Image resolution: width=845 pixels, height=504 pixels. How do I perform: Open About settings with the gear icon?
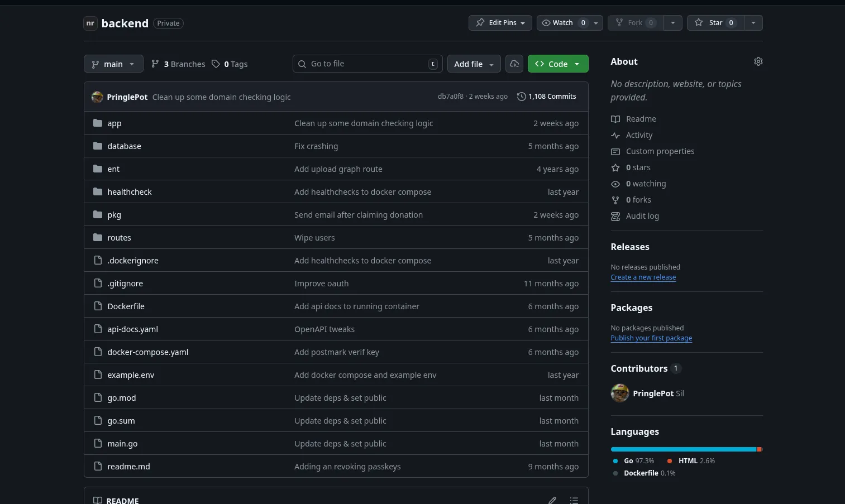tap(758, 61)
